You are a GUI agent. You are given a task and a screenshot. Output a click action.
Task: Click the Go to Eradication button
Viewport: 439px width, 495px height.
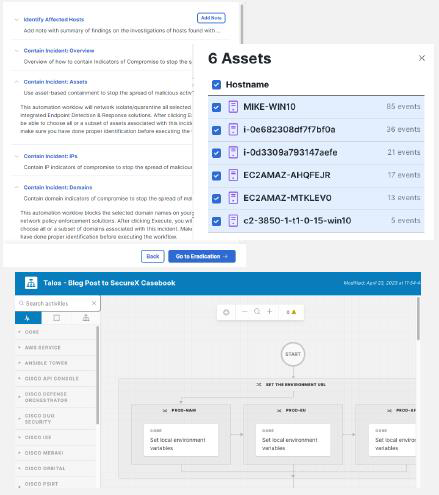coord(202,256)
